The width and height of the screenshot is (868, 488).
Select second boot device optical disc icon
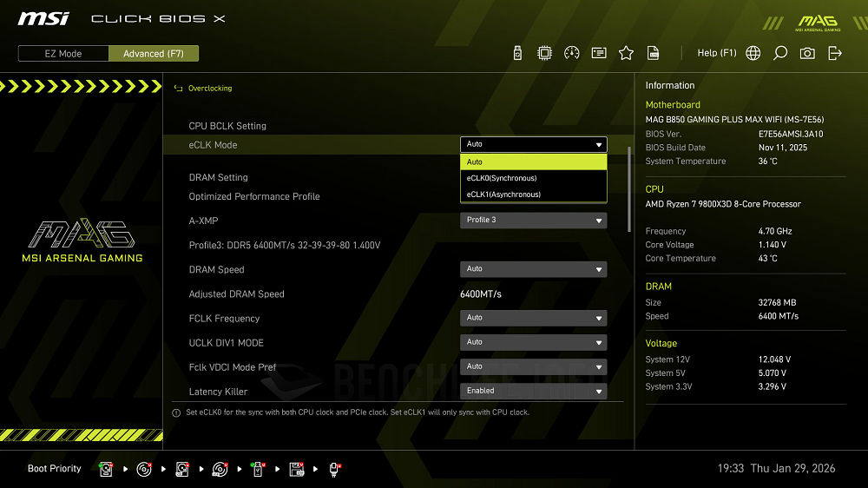[x=144, y=469]
